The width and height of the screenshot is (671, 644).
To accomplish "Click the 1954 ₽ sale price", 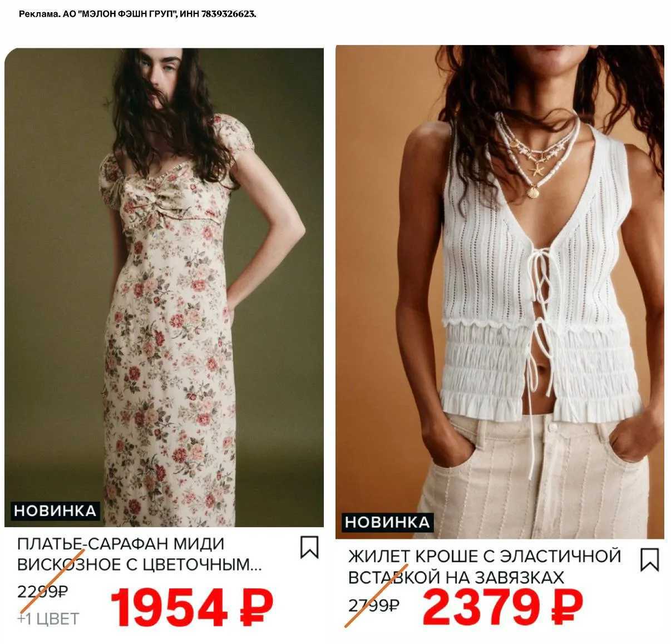I will click(191, 607).
